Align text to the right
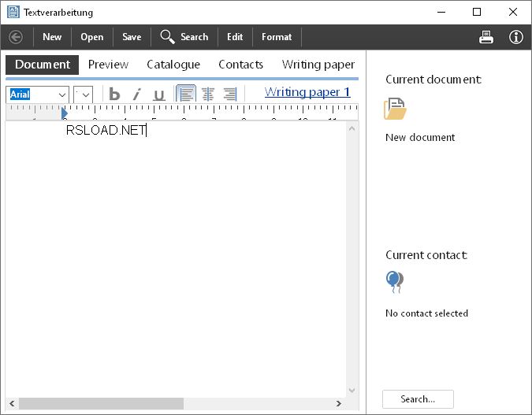The width and height of the screenshot is (532, 415). tap(230, 94)
